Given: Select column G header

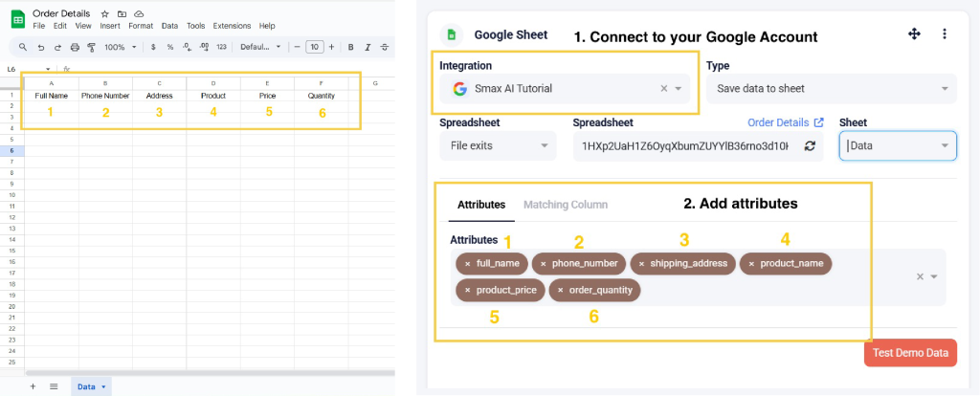Looking at the screenshot, I should click(375, 83).
